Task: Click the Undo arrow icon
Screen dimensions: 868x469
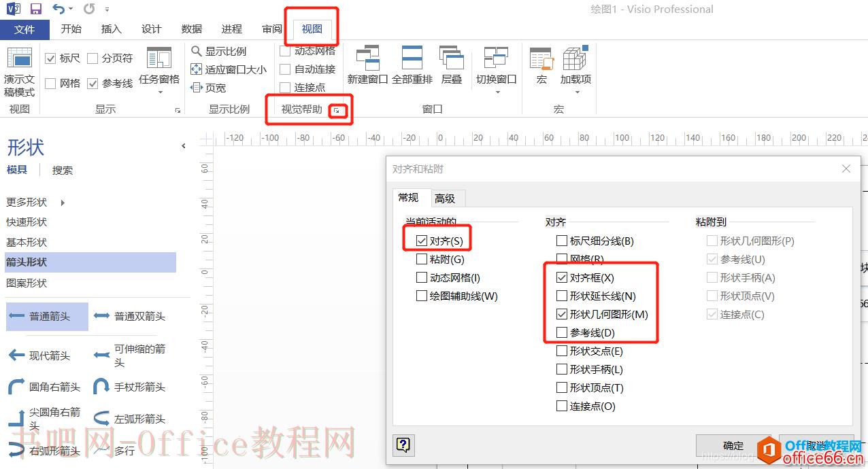Action: (59, 9)
